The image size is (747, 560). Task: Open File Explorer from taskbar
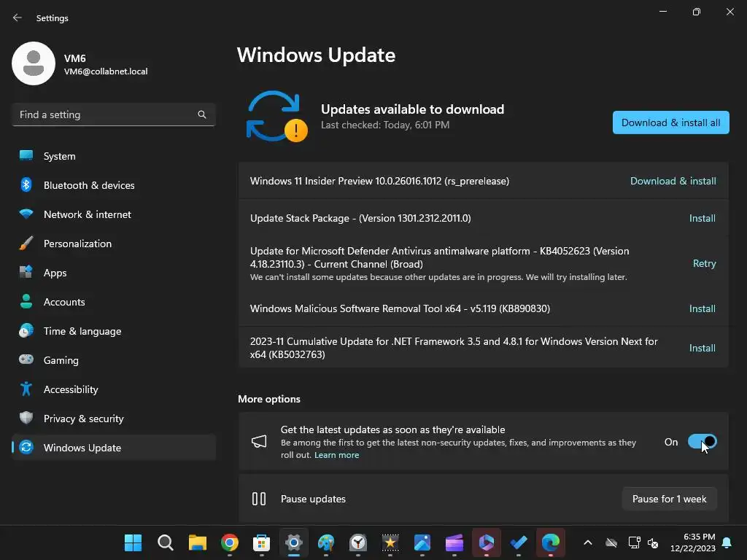[197, 542]
